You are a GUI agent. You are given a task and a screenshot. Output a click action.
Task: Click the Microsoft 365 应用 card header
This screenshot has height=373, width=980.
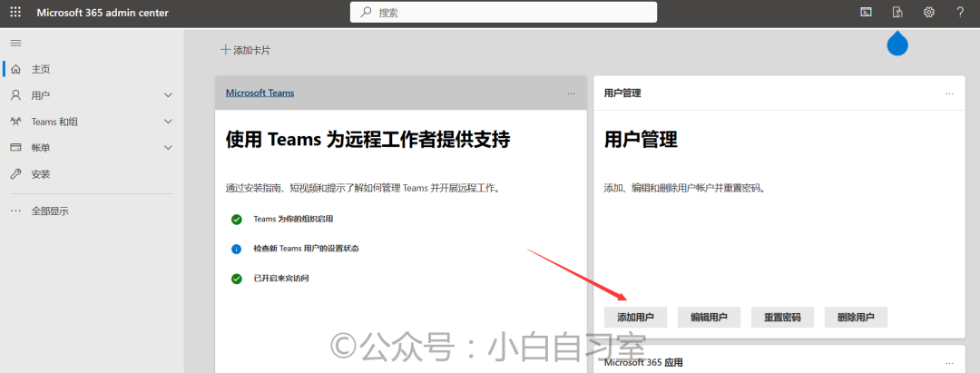tap(643, 362)
